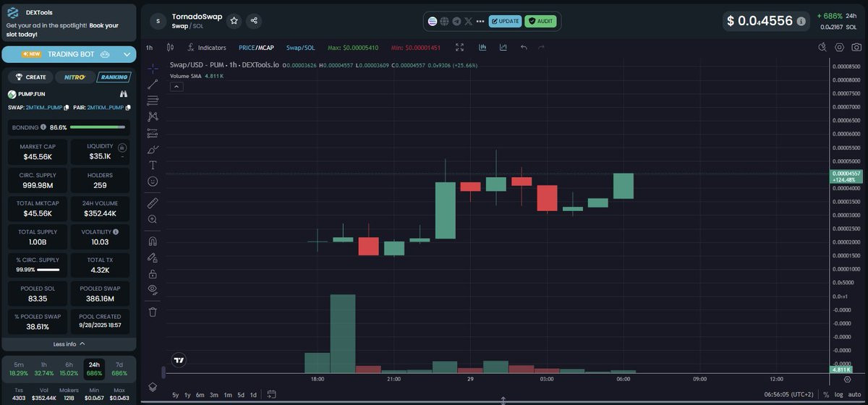
Task: Select the 6h stats tab
Action: [x=69, y=369]
